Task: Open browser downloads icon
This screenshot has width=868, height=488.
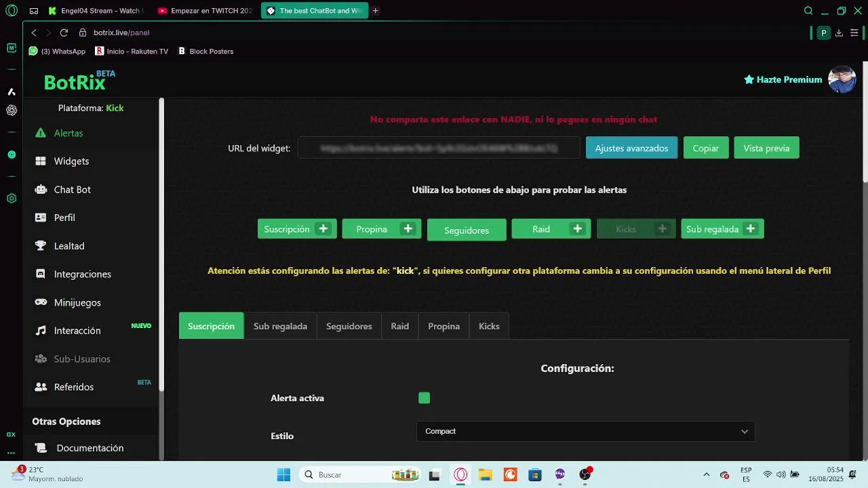Action: (x=840, y=33)
